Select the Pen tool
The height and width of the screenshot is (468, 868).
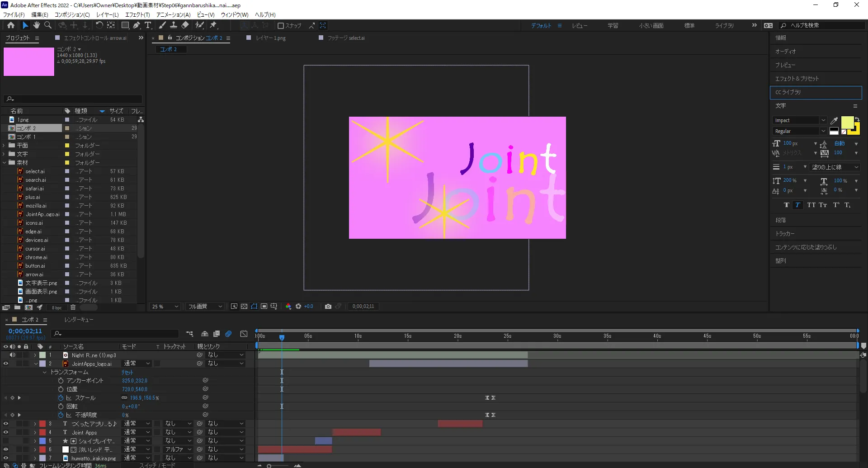(137, 25)
